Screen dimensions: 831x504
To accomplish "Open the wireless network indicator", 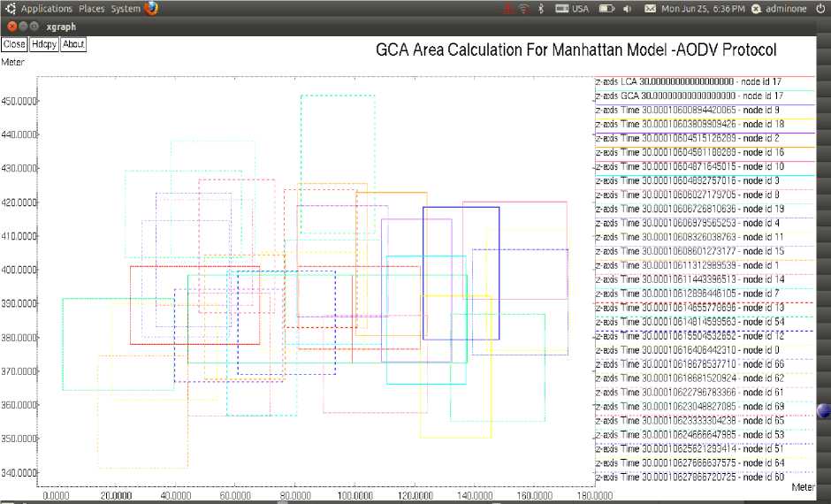I will 523,9.
